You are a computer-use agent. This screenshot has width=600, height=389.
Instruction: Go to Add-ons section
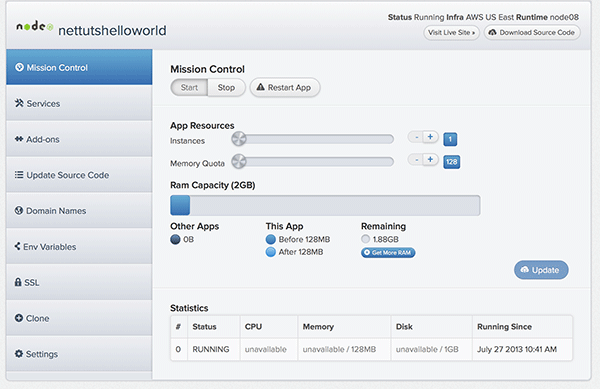(x=79, y=139)
